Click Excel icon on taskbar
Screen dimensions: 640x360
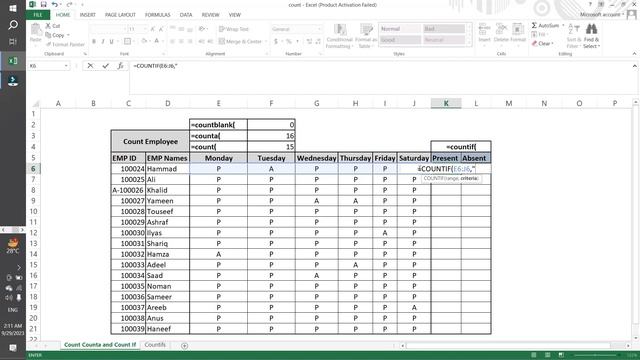(13, 61)
